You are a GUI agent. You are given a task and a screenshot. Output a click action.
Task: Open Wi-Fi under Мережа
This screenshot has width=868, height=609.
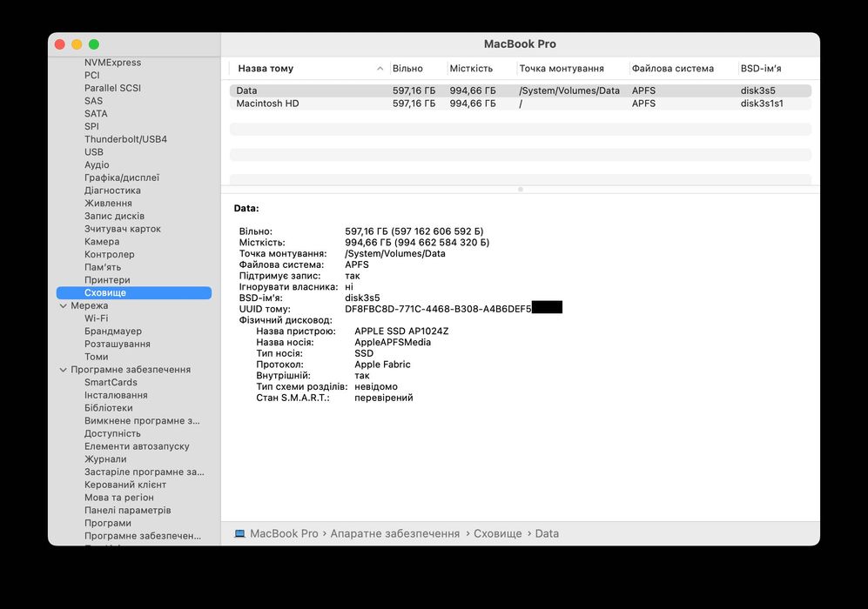coord(97,318)
